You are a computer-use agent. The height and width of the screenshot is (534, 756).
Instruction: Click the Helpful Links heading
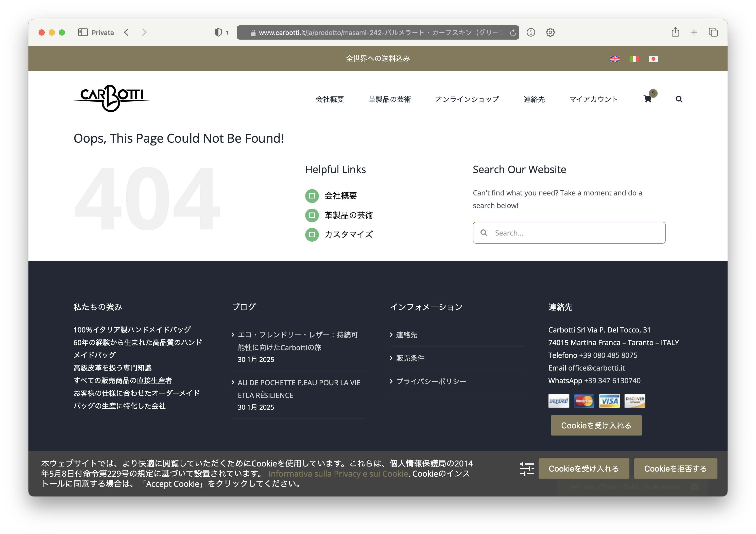tap(336, 169)
